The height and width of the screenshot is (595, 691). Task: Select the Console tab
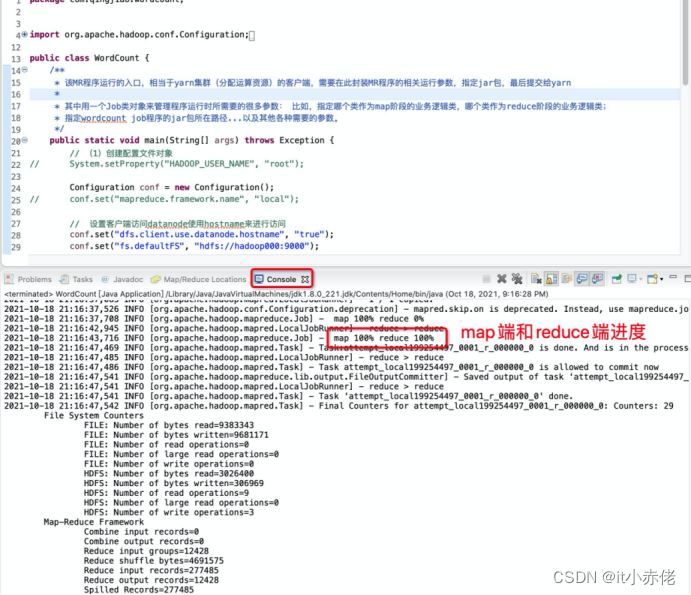[281, 279]
